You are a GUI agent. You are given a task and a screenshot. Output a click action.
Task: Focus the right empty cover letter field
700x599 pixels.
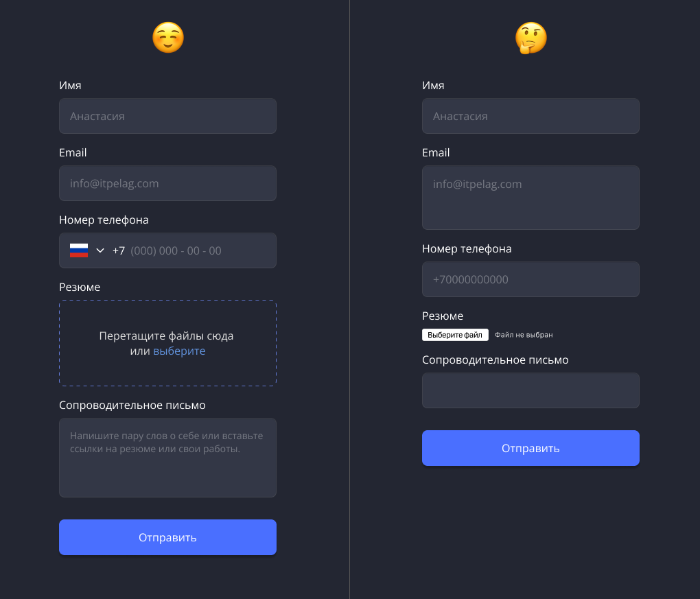530,390
